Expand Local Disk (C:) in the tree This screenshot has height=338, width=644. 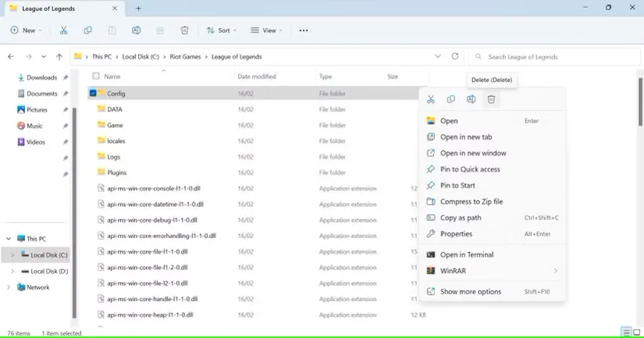[x=12, y=255]
